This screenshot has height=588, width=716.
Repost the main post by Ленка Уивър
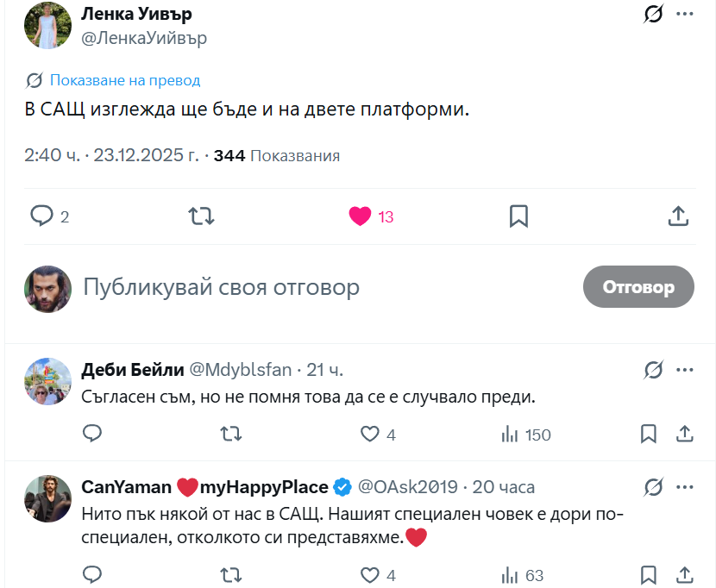pyautogui.click(x=201, y=216)
